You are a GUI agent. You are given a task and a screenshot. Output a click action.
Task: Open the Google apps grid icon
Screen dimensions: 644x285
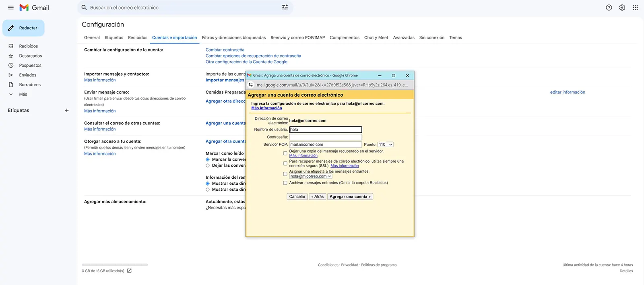click(x=635, y=8)
